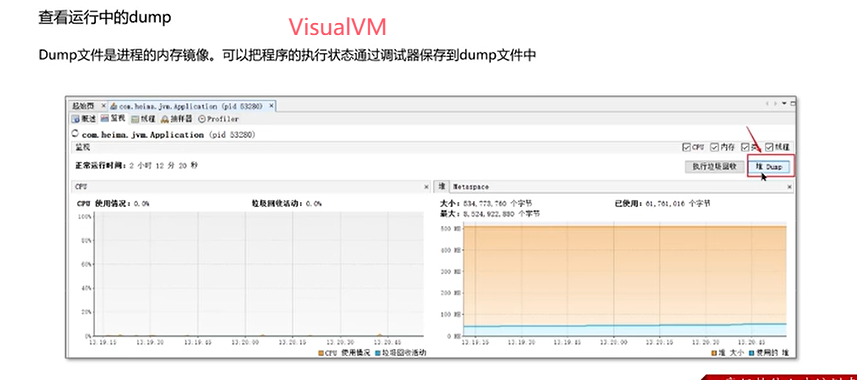Click the heap memory chart area
This screenshot has height=380, width=857.
tap(624, 279)
